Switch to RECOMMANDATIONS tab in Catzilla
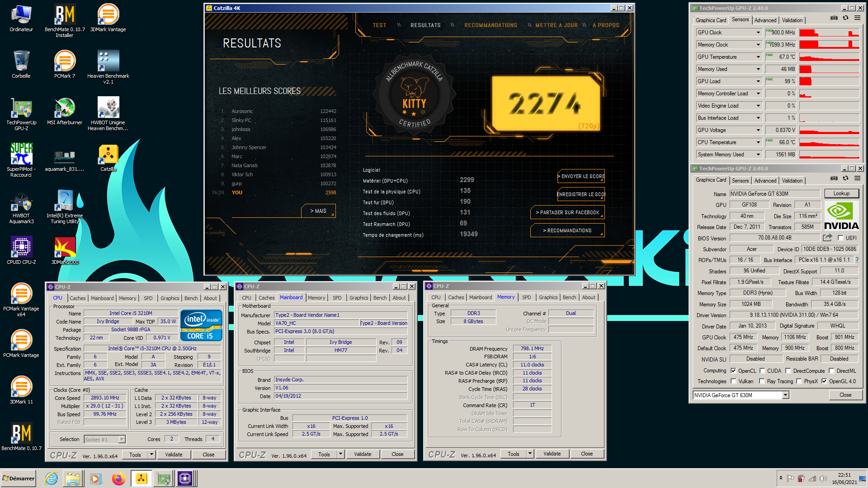 pos(491,25)
